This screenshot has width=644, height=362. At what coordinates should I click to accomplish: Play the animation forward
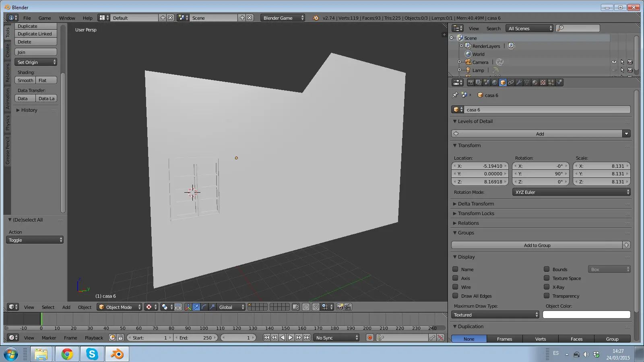pyautogui.click(x=291, y=337)
